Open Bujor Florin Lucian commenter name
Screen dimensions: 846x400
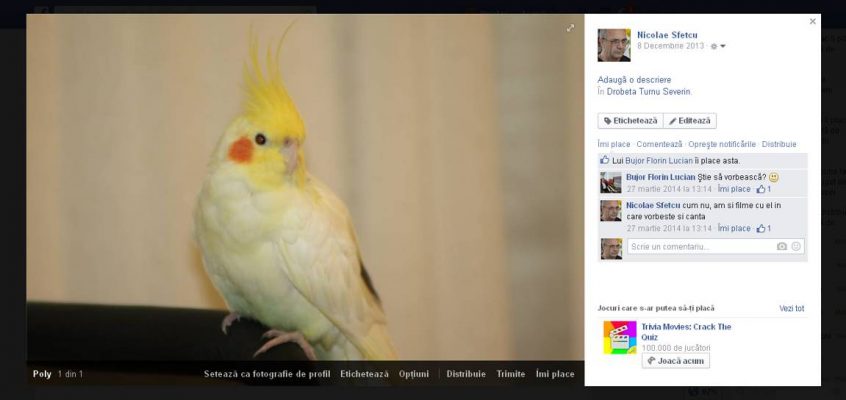point(660,177)
